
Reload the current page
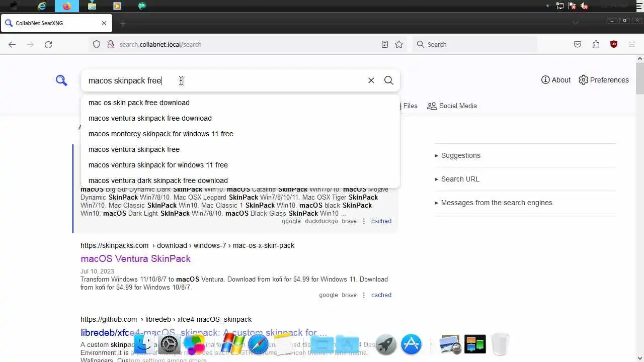(x=48, y=44)
